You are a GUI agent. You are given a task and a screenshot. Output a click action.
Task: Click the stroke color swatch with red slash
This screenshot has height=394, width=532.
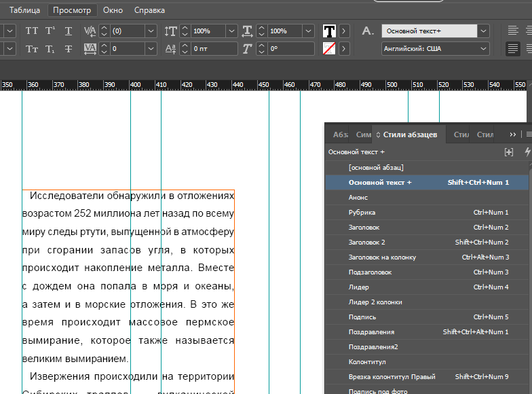coord(329,49)
